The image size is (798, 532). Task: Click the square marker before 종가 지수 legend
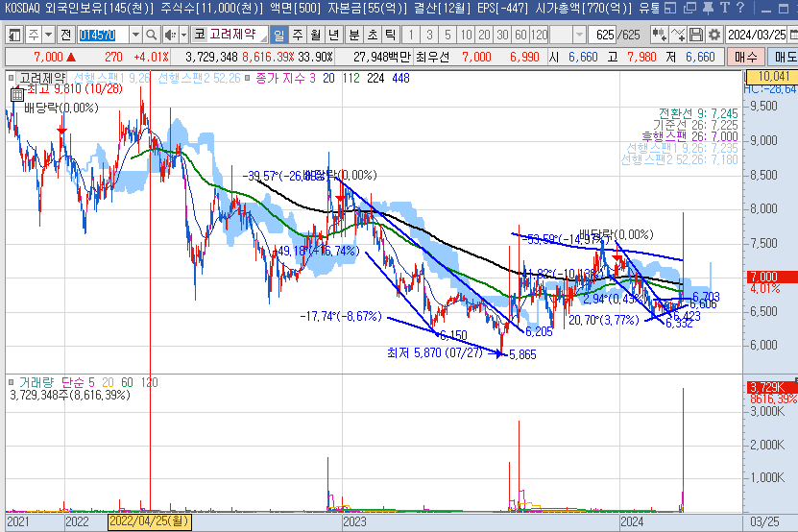pos(248,78)
